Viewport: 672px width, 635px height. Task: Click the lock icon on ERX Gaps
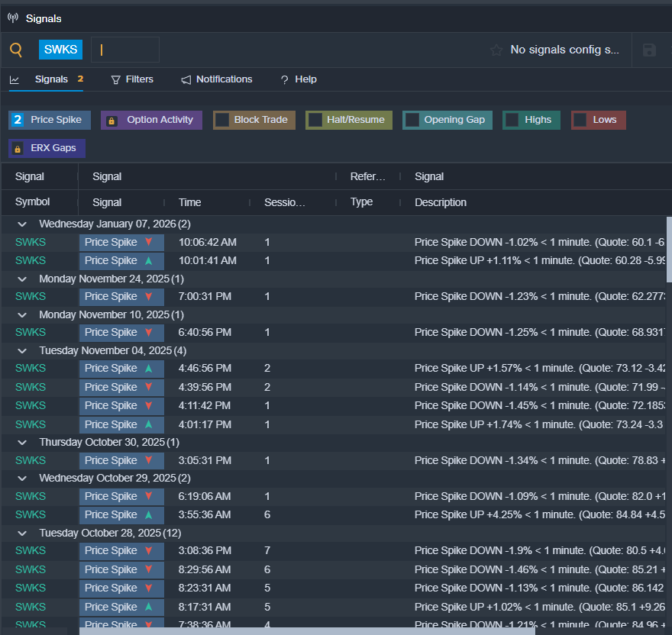pyautogui.click(x=18, y=148)
